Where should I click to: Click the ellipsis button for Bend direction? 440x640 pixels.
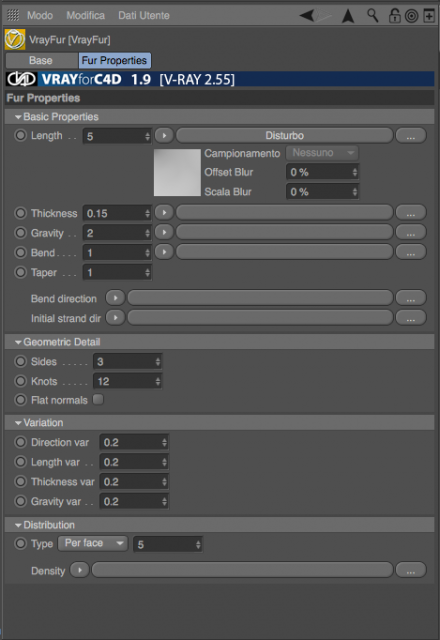click(411, 298)
